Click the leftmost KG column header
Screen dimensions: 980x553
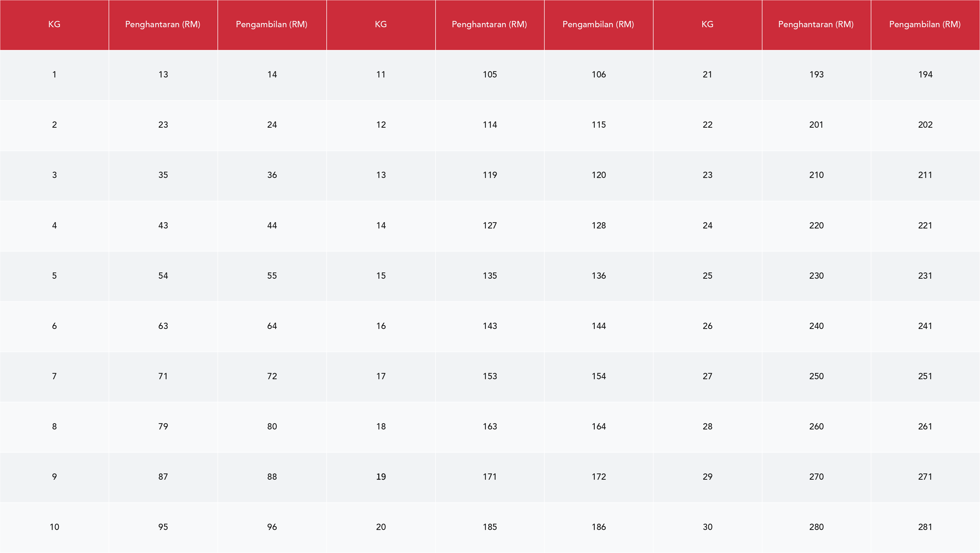coord(54,24)
